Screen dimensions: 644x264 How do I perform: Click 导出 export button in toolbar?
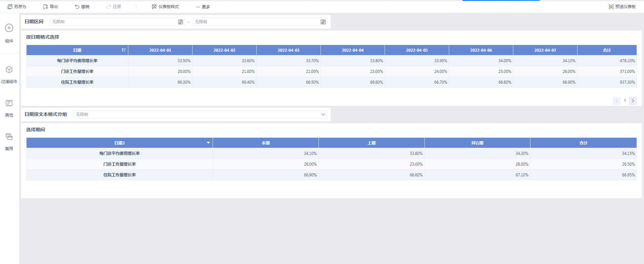[x=50, y=7]
